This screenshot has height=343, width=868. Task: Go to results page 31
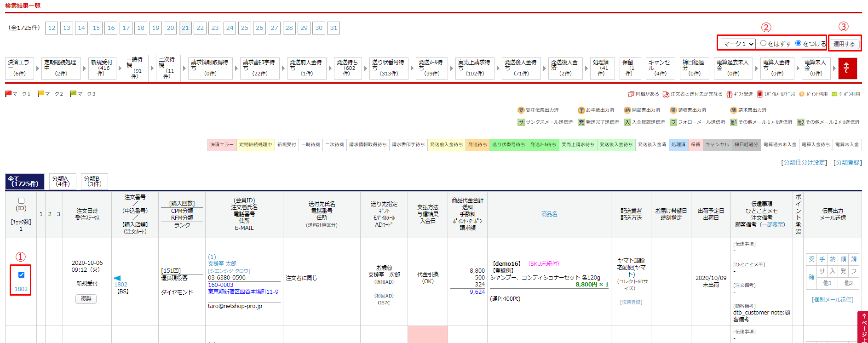[334, 28]
